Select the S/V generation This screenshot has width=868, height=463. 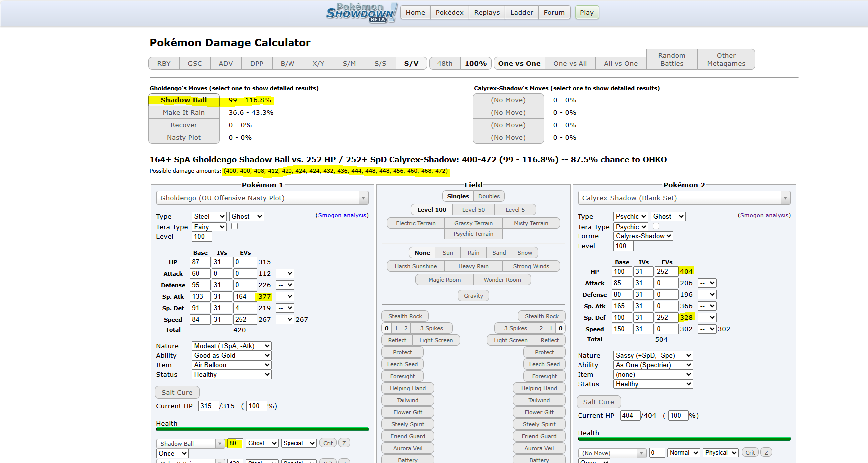tap(411, 63)
